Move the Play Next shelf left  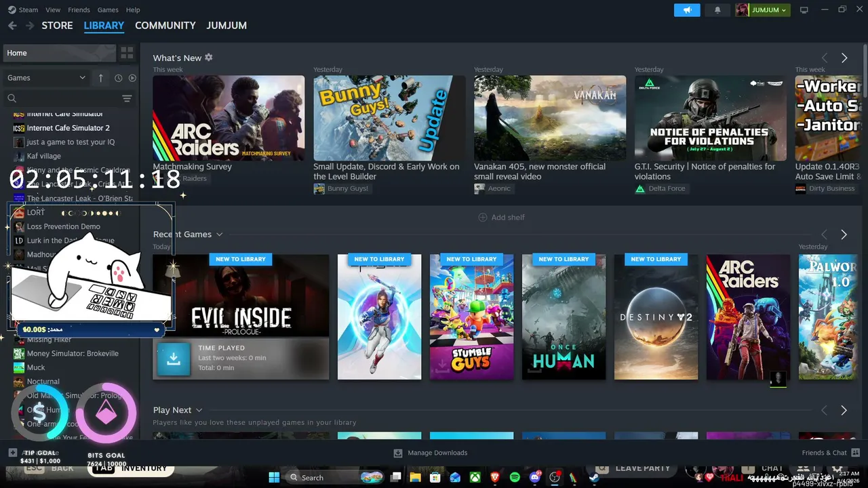point(824,411)
